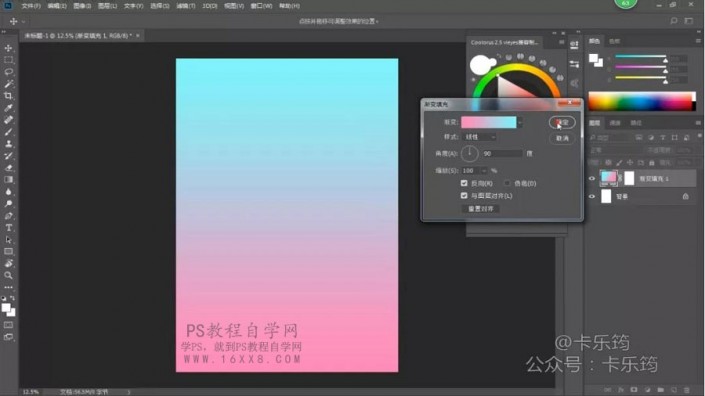Switch to the Swatches tab
Viewport: 705px width, 396px height.
click(615, 41)
